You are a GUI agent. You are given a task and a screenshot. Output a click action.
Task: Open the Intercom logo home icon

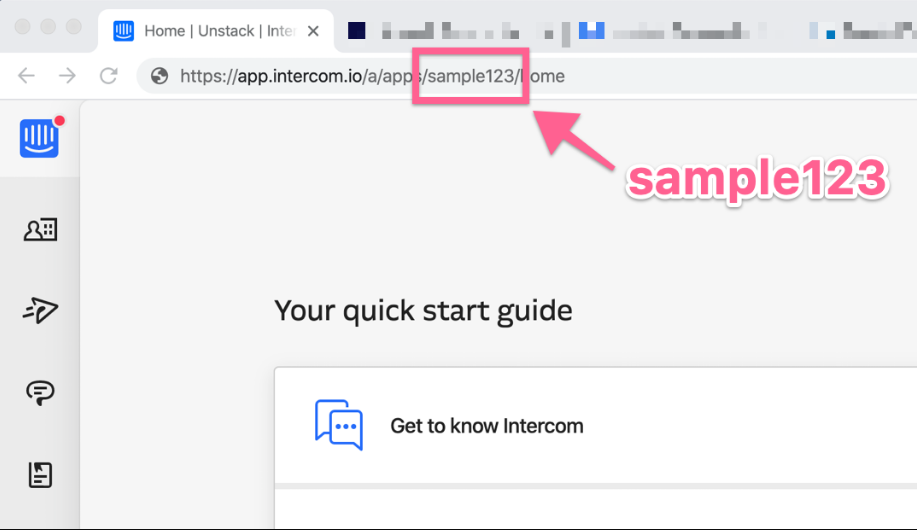pos(39,139)
